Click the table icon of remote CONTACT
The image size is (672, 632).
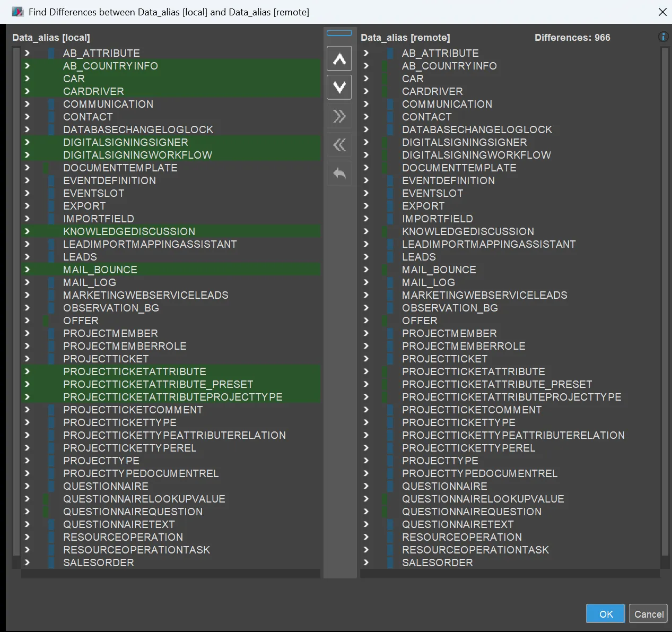pyautogui.click(x=390, y=117)
